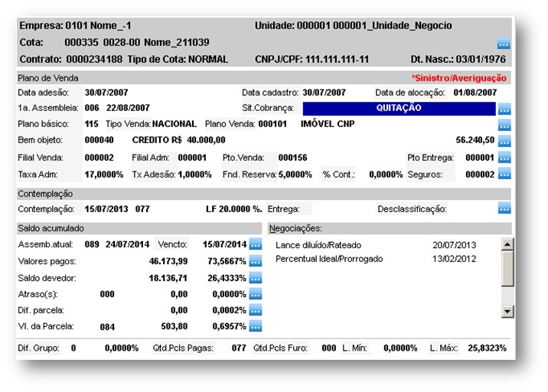Click the contract number 0000234188
548x392 pixels.
pyautogui.click(x=94, y=59)
